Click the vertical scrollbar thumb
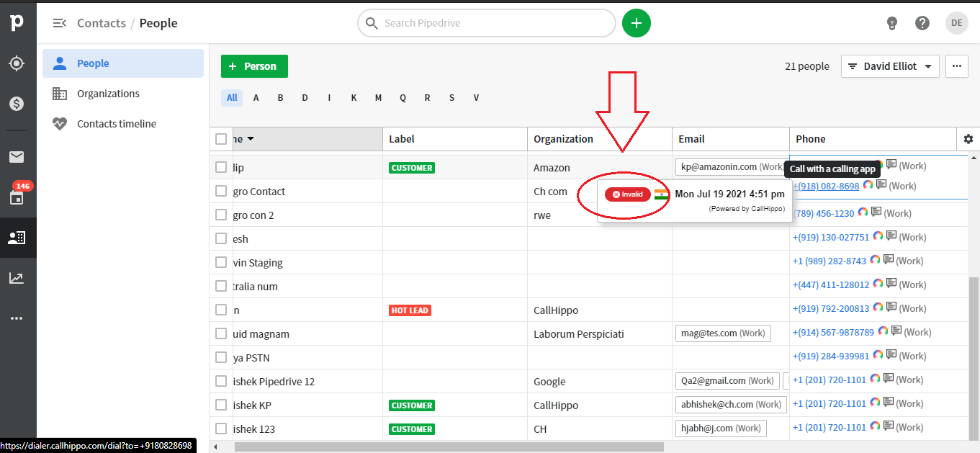The width and height of the screenshot is (980, 453). tap(974, 357)
